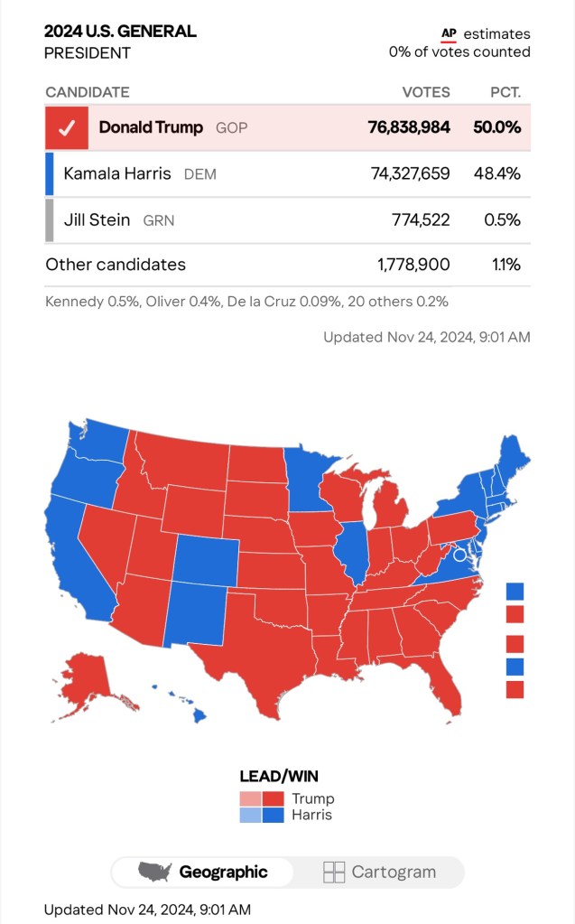Screen dimensions: 575x924
Task: Click the light blue Harris legend swatch
Action: [x=250, y=815]
